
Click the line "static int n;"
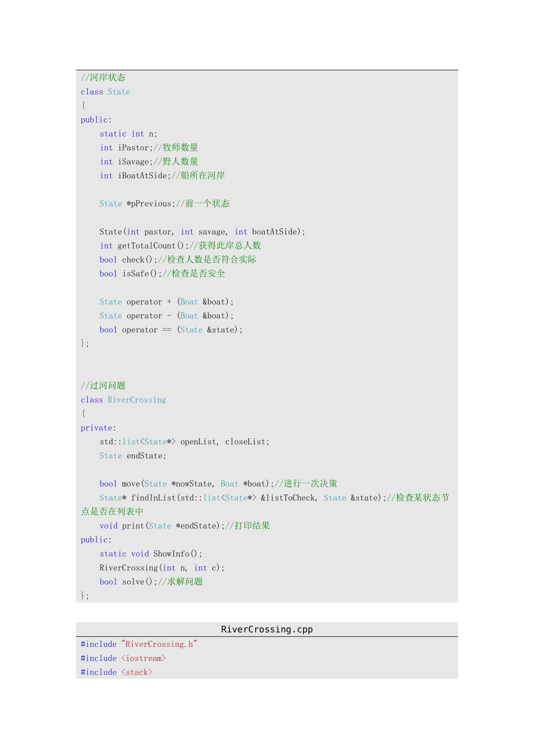(x=128, y=134)
